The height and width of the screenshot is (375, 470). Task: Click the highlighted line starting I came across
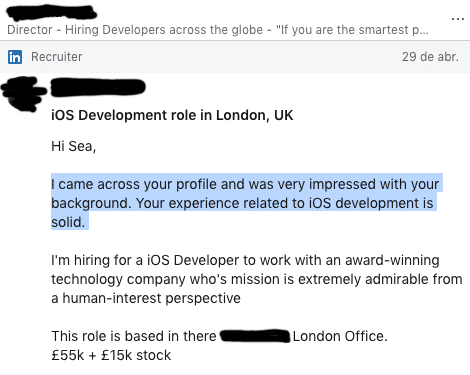click(x=245, y=184)
